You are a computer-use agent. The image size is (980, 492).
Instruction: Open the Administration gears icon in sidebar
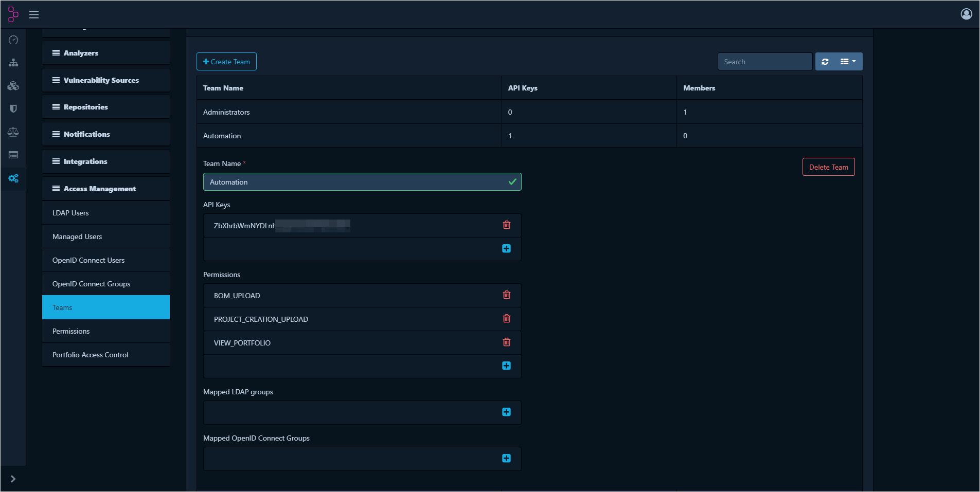click(13, 178)
